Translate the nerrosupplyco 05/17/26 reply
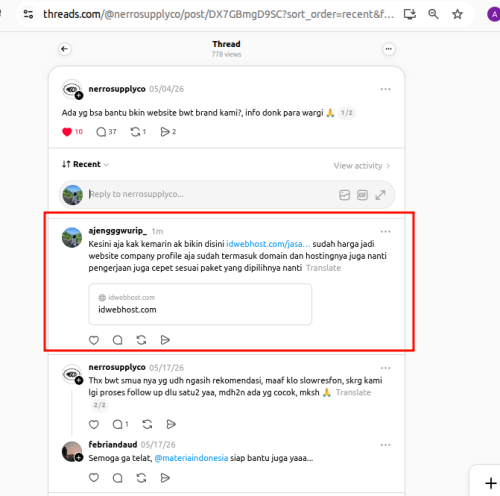 pos(353,392)
